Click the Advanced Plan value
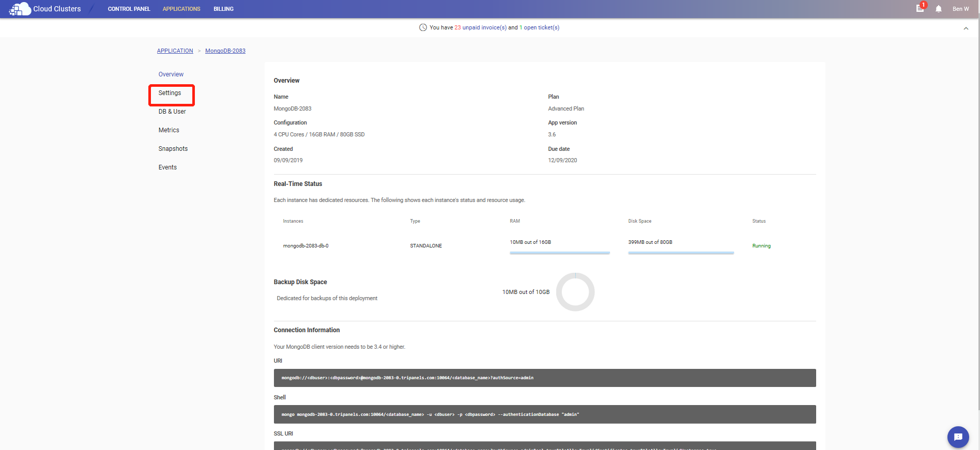The width and height of the screenshot is (980, 450). (566, 108)
